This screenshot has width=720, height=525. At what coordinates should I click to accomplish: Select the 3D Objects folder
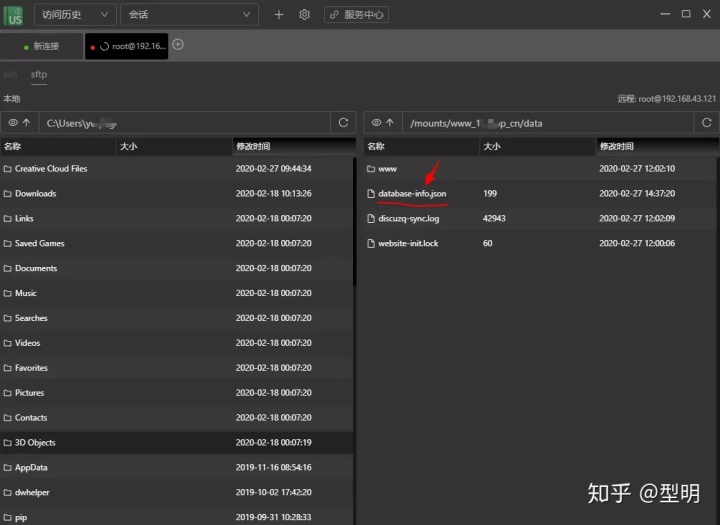tap(176, 442)
